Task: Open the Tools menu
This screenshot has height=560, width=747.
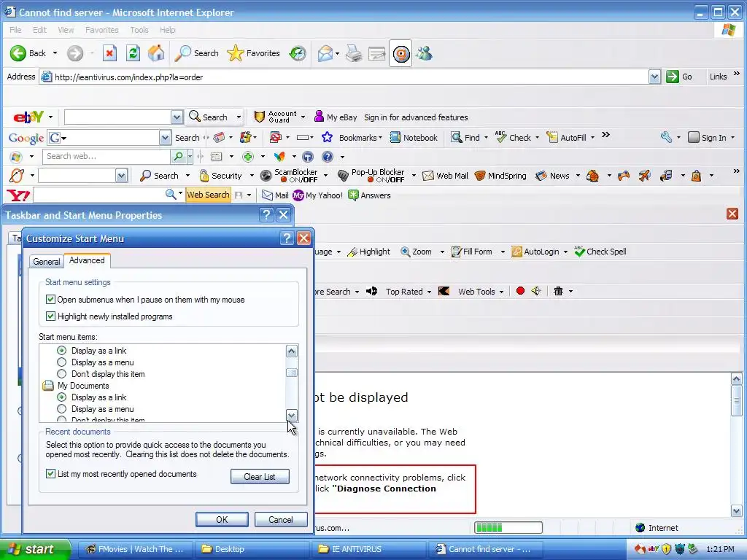Action: (x=139, y=29)
